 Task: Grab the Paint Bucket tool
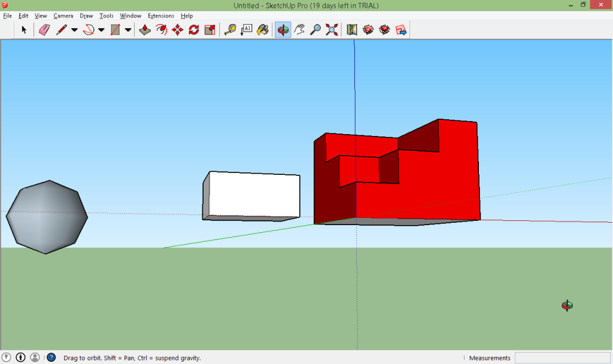(262, 29)
